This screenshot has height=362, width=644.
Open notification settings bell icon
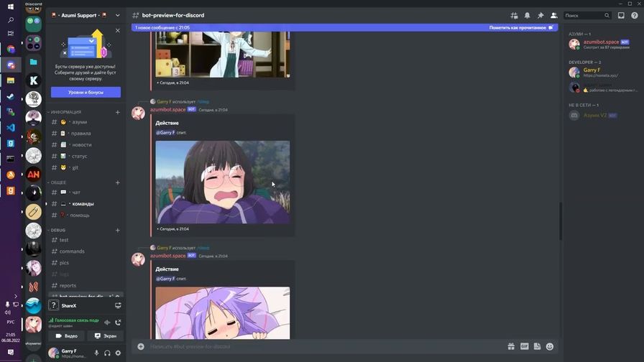[x=527, y=16]
